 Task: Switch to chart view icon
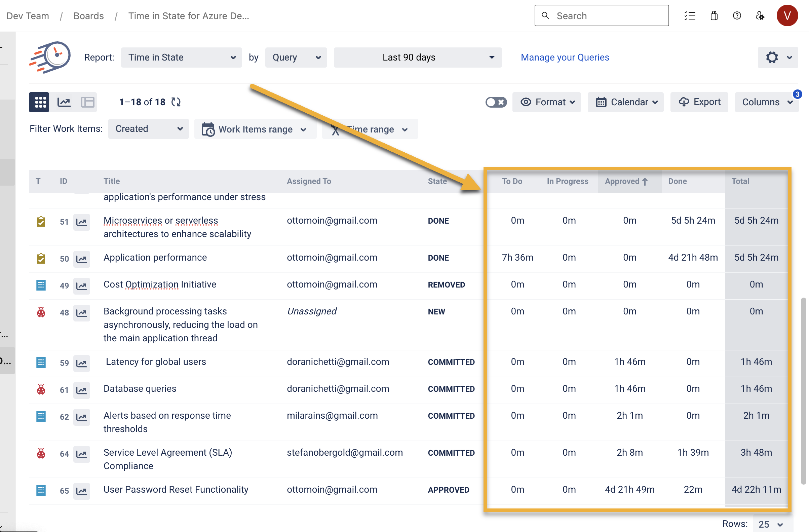(x=64, y=102)
